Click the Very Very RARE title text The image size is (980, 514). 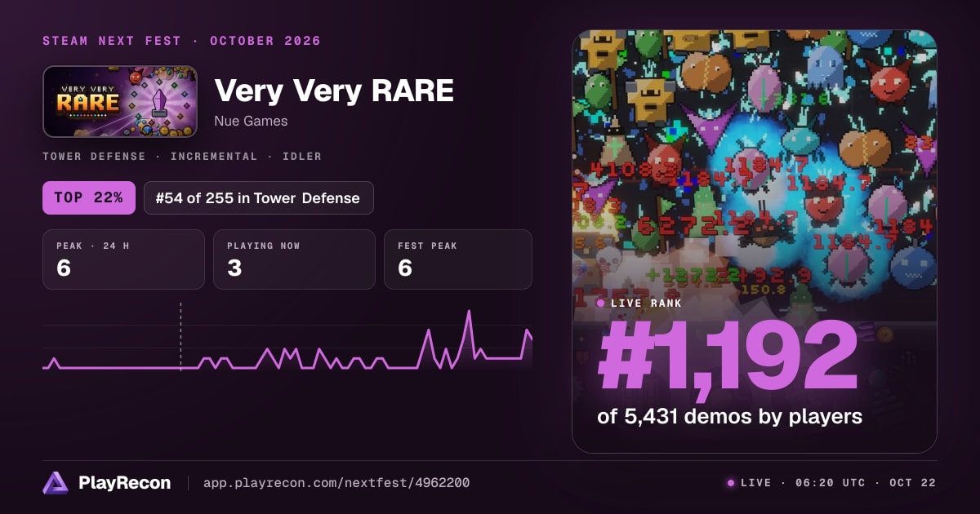tap(334, 91)
